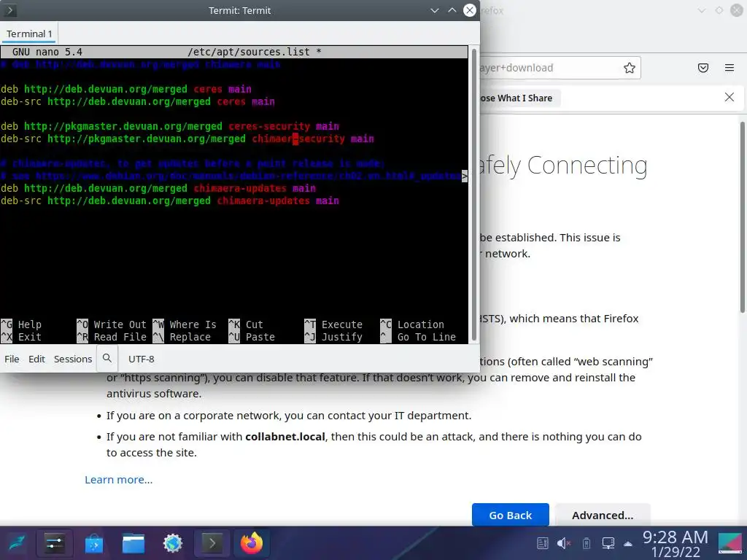Click deb-src chimaera-updates main line
The width and height of the screenshot is (747, 560).
(170, 201)
